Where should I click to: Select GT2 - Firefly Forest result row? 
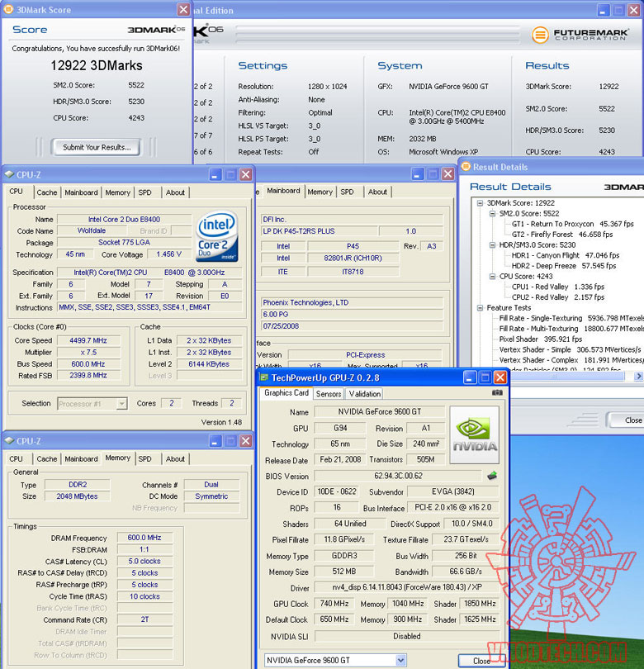click(x=562, y=235)
